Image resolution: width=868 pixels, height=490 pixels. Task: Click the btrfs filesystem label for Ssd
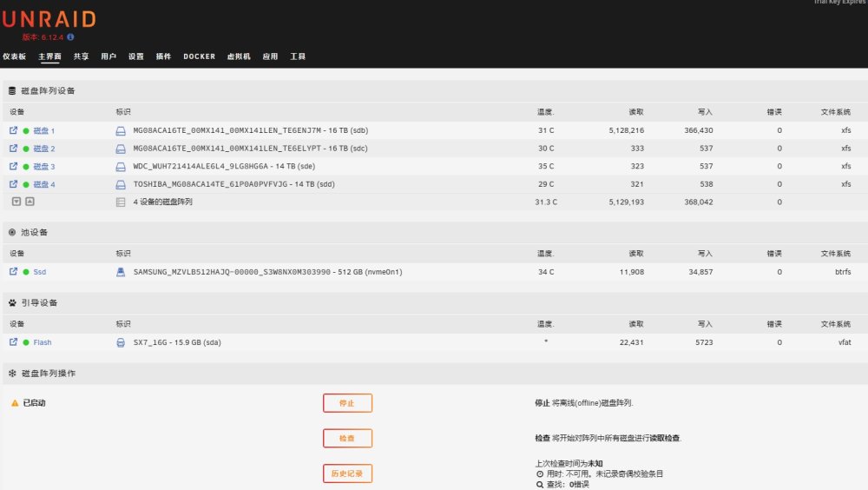tap(843, 272)
